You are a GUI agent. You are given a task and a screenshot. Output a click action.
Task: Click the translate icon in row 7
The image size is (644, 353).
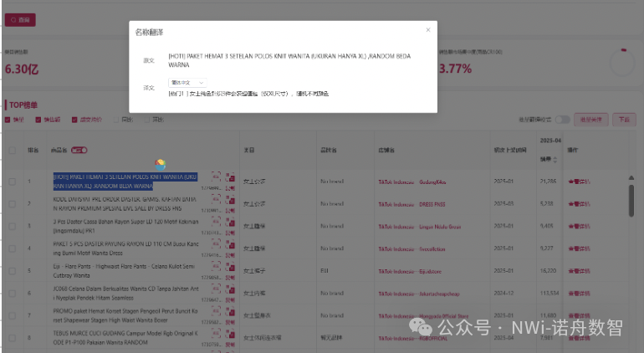[216, 312]
